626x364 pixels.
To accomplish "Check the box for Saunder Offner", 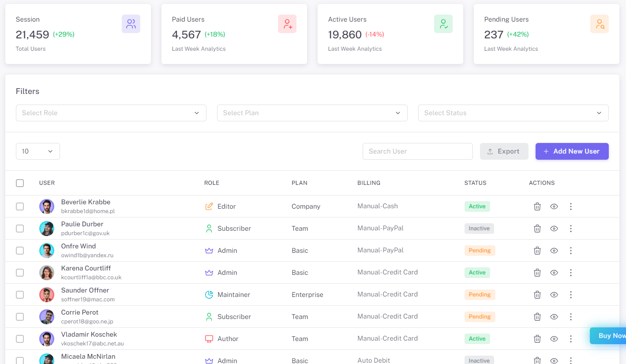I will (x=20, y=295).
